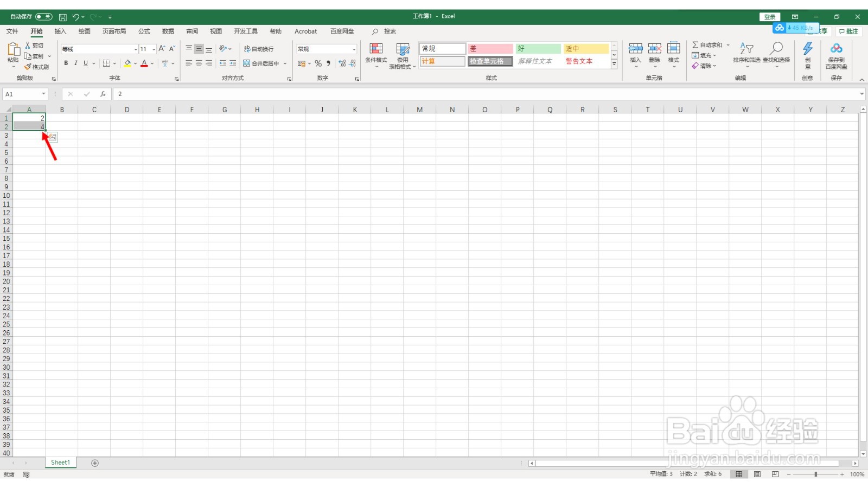
Task: Open the font name dropdown (等线)
Action: pos(135,49)
